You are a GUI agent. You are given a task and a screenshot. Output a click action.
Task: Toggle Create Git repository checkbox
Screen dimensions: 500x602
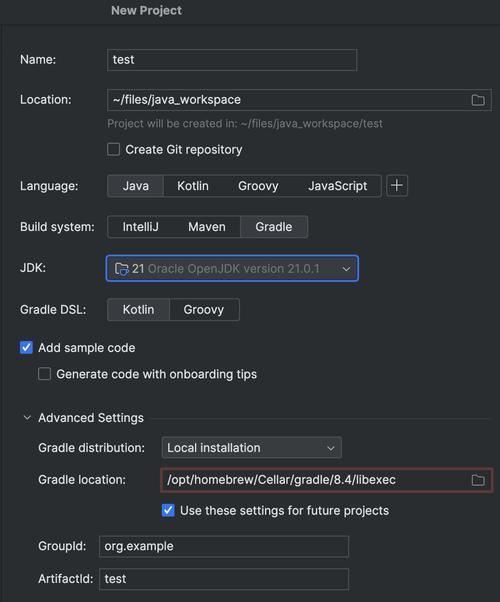click(x=113, y=149)
